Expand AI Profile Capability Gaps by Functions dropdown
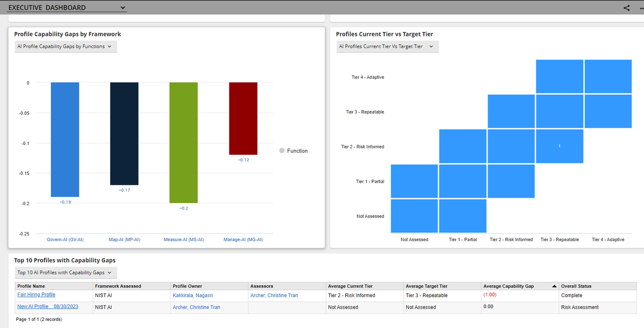The height and width of the screenshot is (328, 644). pos(66,46)
